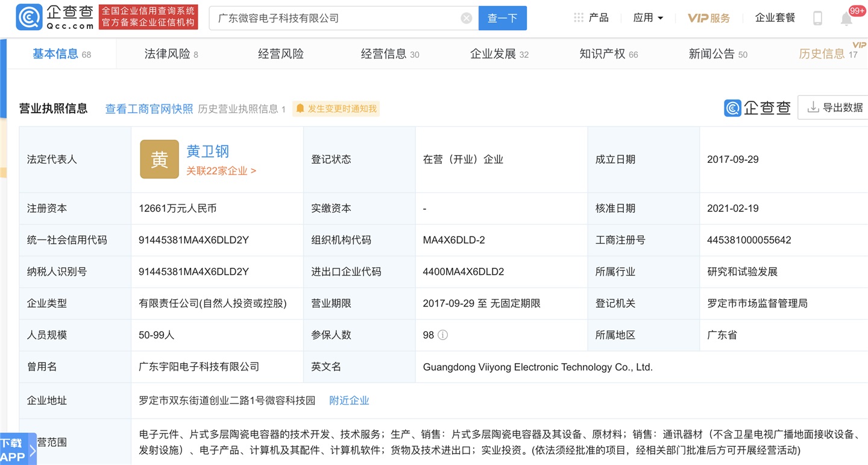
Task: Select business term 2017-09-29 至 无固定期限
Action: pos(482,303)
